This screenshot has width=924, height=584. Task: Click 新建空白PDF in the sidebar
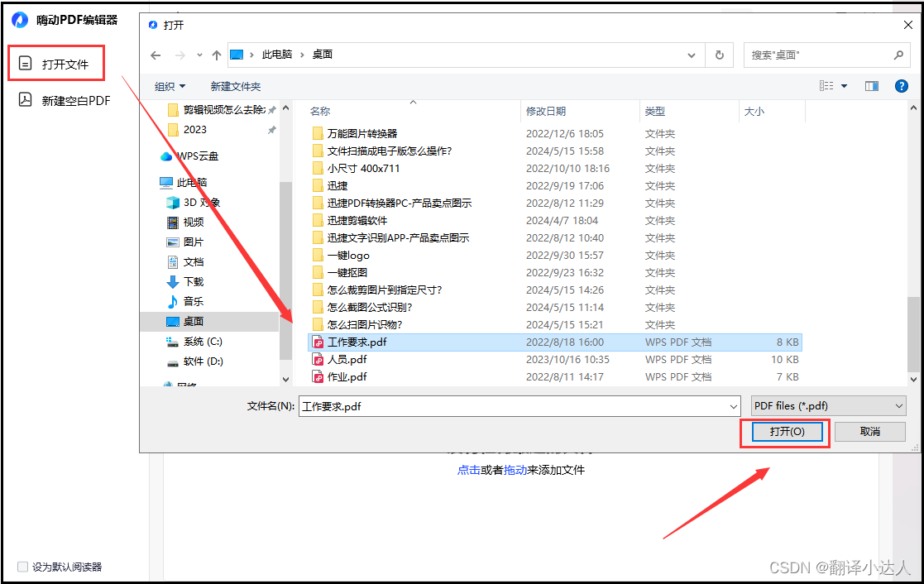coord(65,100)
